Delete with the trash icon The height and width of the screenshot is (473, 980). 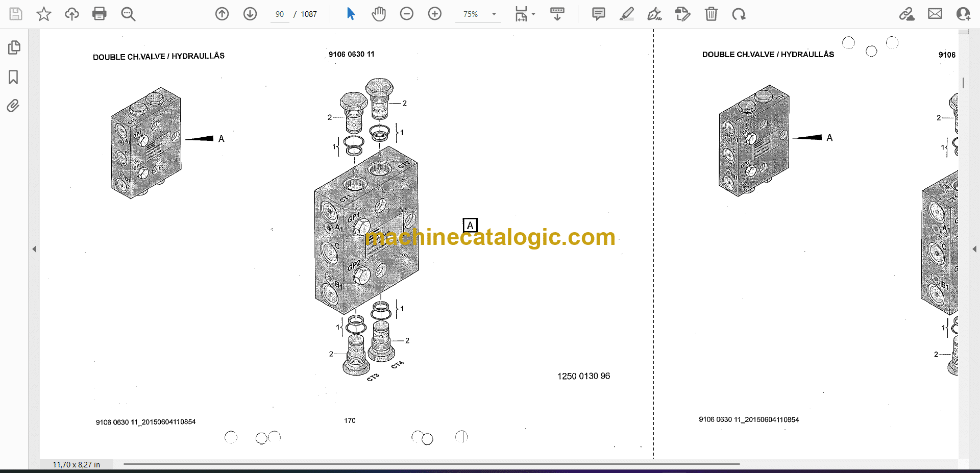tap(711, 14)
